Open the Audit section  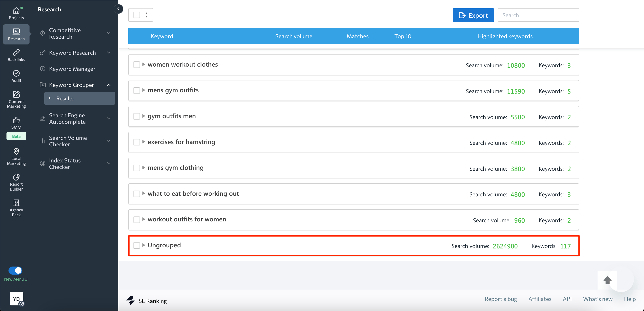pos(16,76)
